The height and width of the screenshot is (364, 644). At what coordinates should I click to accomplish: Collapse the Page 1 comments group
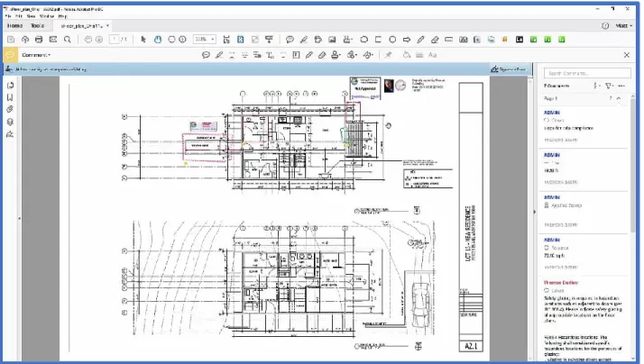tap(619, 98)
